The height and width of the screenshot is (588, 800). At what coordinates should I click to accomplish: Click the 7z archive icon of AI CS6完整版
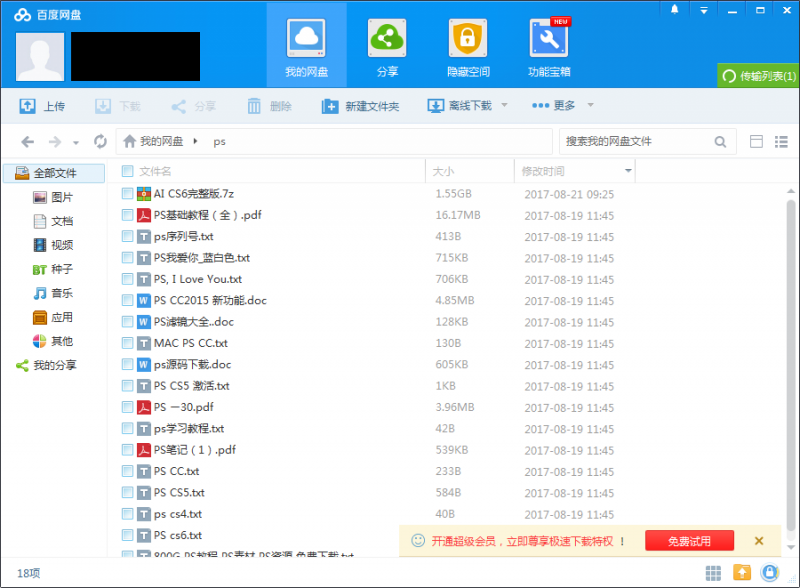(x=144, y=193)
